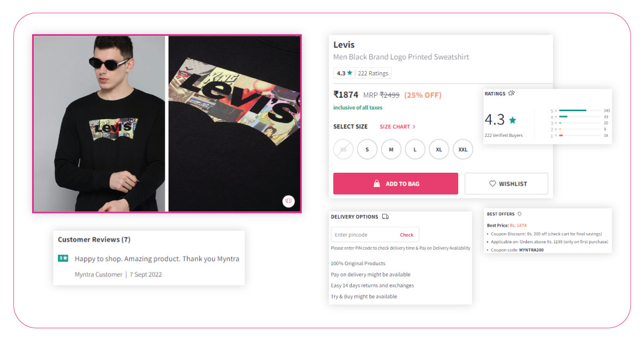Select size M
Viewport: 644px width, 339px height.
391,149
